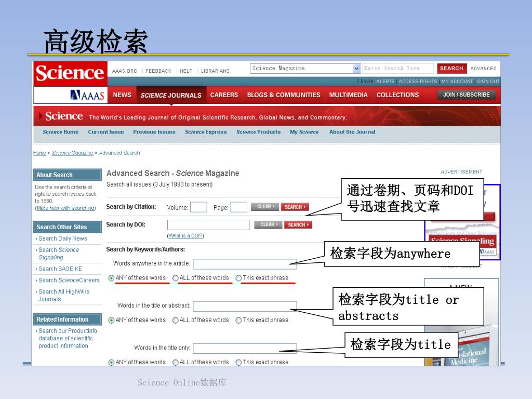Click CLEAR in Search by Citation row
Image resolution: width=532 pixels, height=399 pixels.
pyautogui.click(x=264, y=207)
